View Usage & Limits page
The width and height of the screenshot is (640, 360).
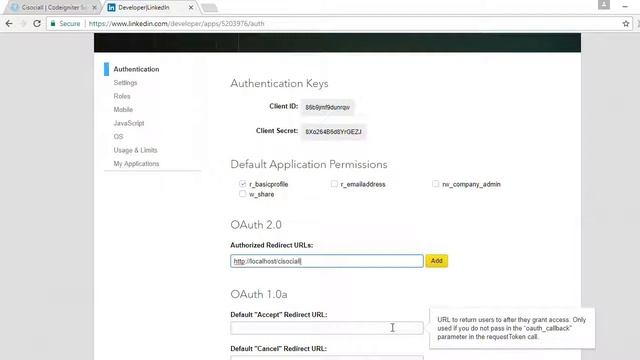[135, 150]
